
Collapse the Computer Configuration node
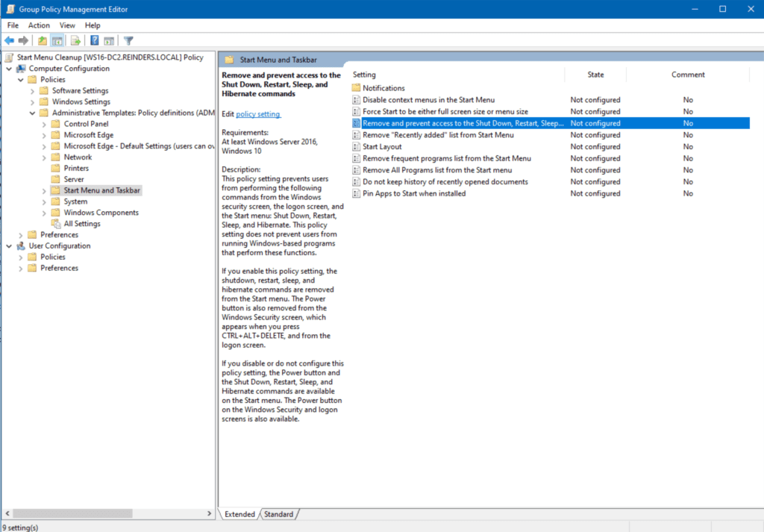(9, 69)
